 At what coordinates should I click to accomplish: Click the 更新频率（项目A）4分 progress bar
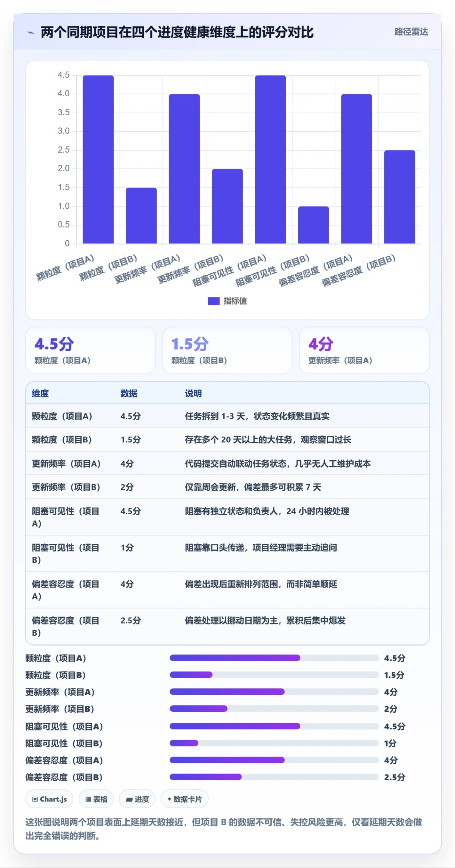274,692
